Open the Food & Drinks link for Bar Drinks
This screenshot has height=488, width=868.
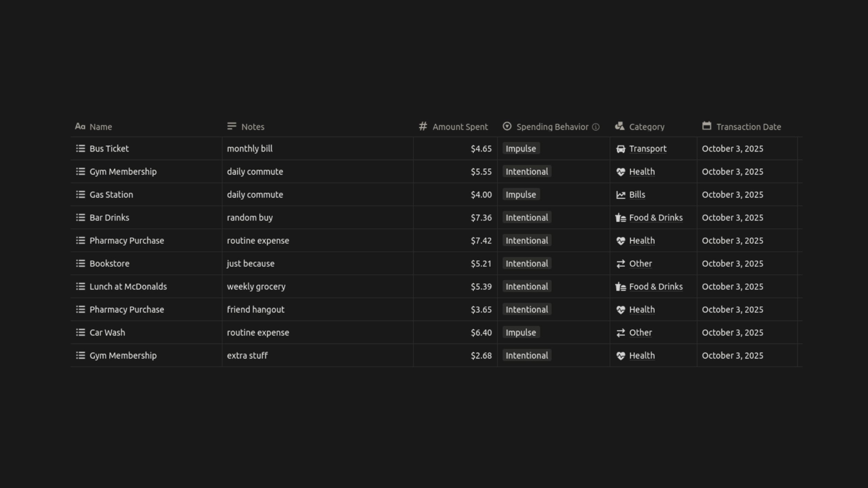656,218
